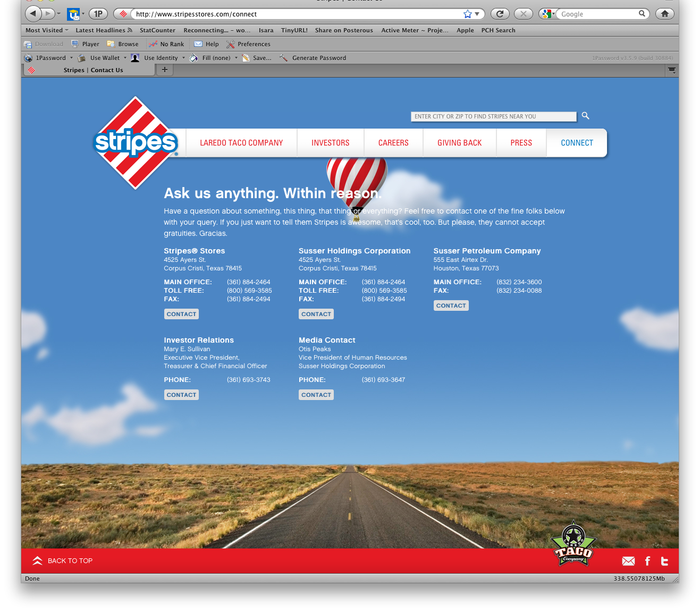Click the home icon in browser toolbar
This screenshot has width=700, height=612.
tap(664, 14)
